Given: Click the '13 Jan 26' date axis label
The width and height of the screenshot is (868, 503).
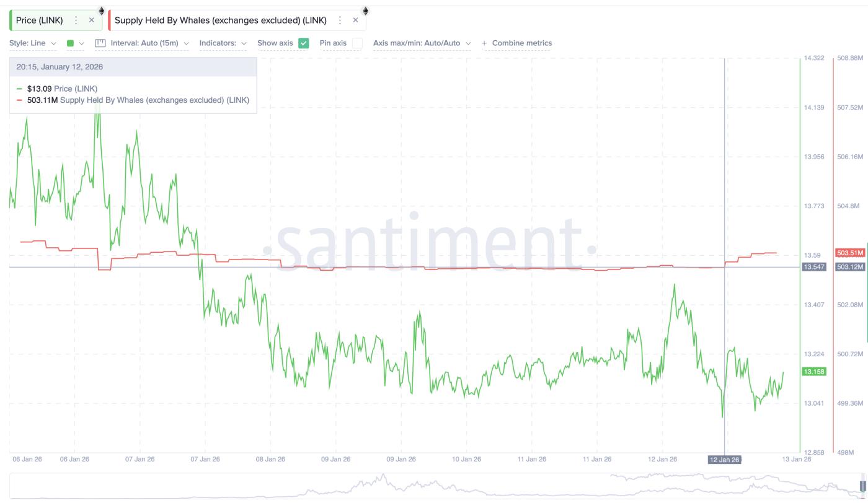Looking at the screenshot, I should [797, 459].
